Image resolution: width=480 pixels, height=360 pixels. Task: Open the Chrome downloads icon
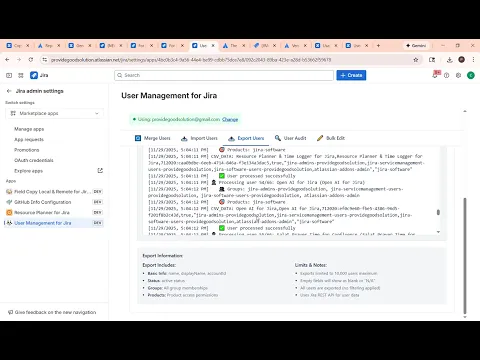click(449, 60)
